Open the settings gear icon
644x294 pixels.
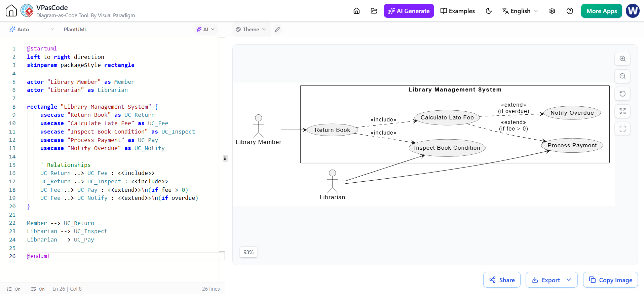coord(552,11)
